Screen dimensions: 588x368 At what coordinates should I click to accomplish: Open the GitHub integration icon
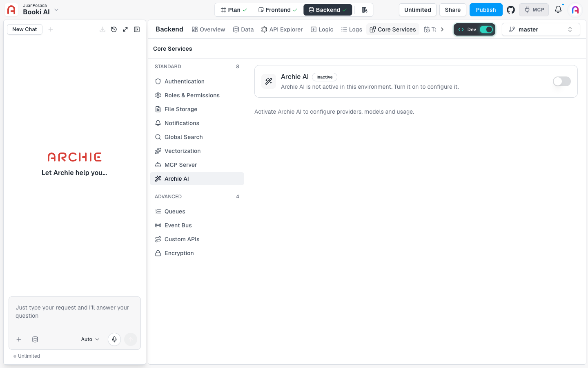(x=511, y=10)
